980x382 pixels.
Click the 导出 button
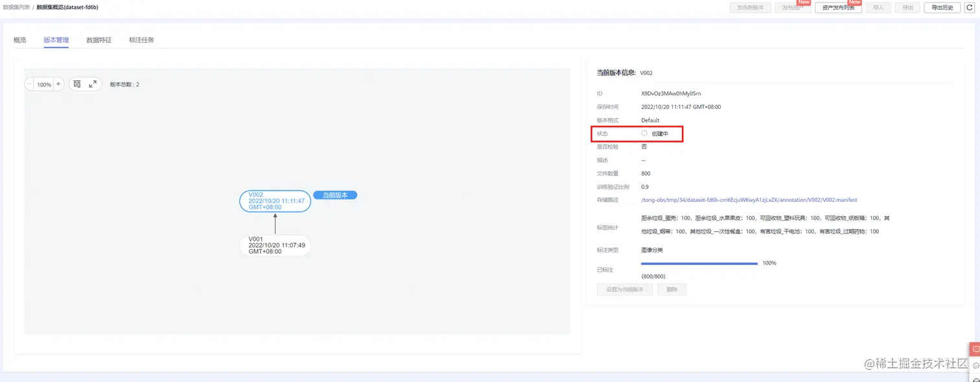(x=907, y=8)
